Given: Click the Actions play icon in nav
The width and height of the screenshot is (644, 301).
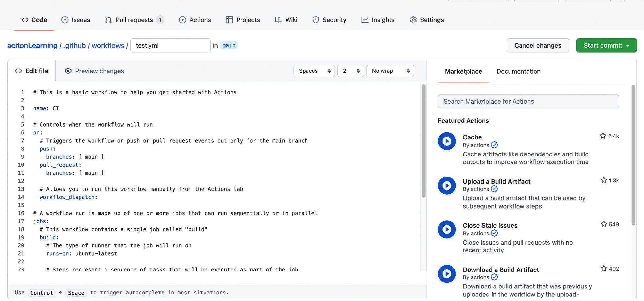Looking at the screenshot, I should pyautogui.click(x=183, y=20).
